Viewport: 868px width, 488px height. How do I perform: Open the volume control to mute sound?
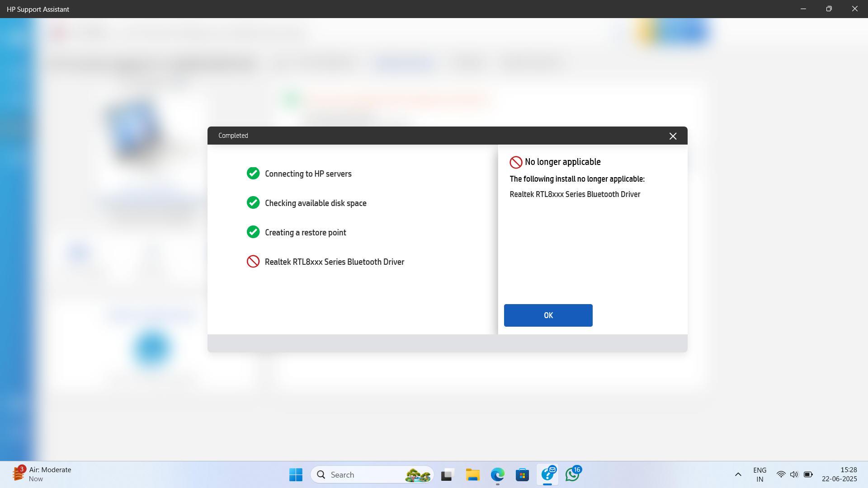point(795,475)
